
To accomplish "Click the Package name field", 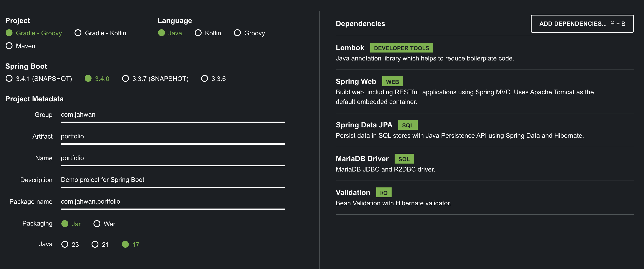I will [173, 202].
